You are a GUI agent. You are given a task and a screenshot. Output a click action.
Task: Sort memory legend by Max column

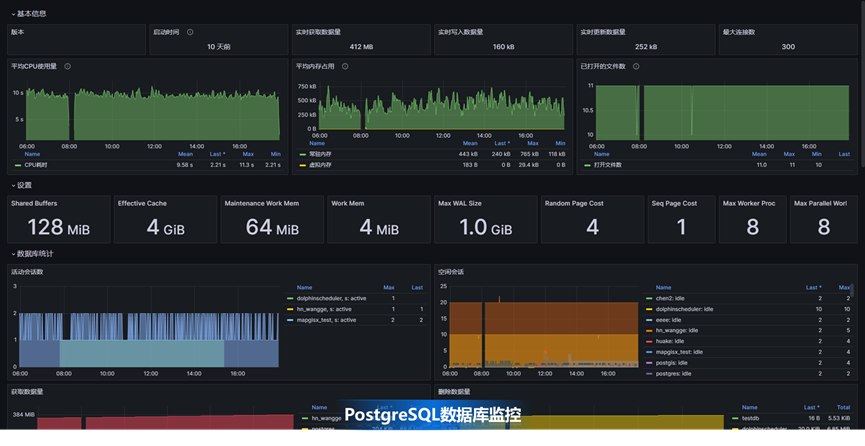pos(533,144)
